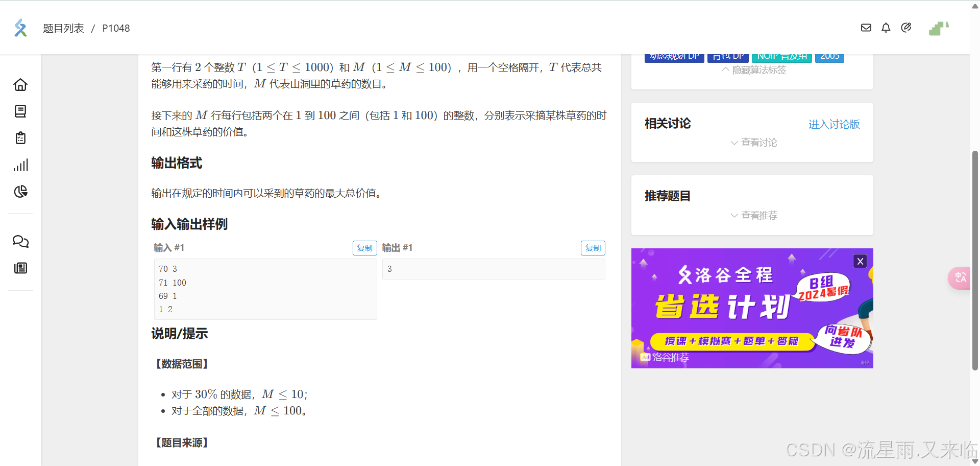Viewport: 980px width, 466px height.
Task: Open the home page sidebar icon
Action: pyautogui.click(x=20, y=84)
